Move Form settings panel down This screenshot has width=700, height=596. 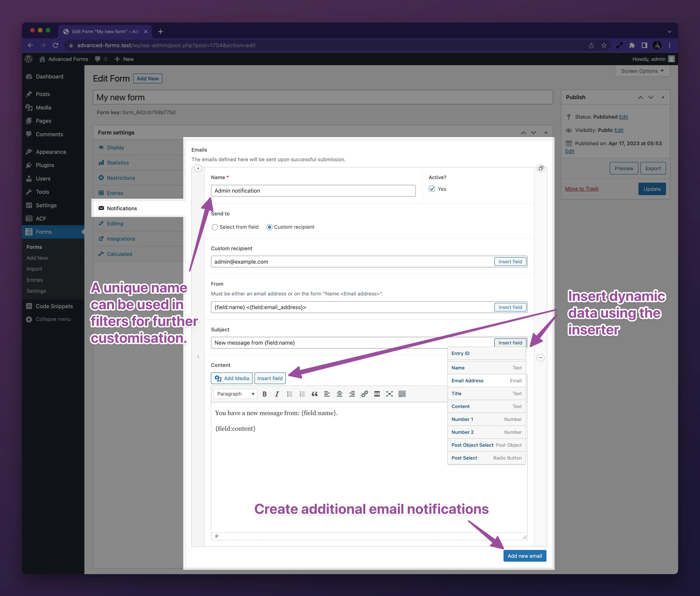click(x=533, y=133)
